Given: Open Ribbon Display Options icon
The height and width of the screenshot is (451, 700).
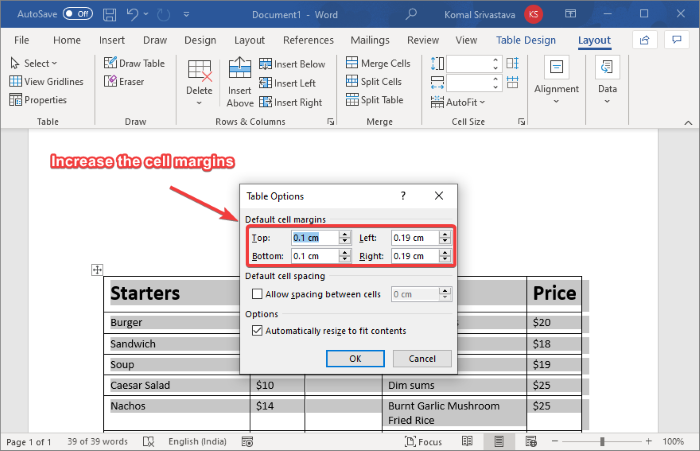Looking at the screenshot, I should (x=570, y=14).
